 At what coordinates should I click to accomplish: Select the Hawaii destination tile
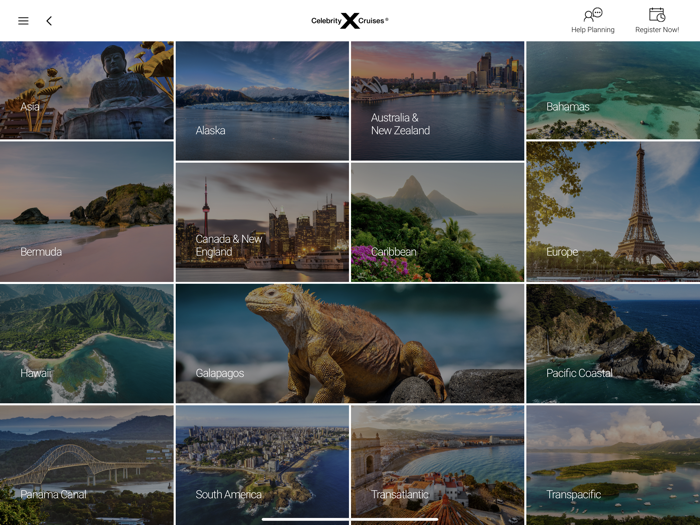pyautogui.click(x=87, y=344)
